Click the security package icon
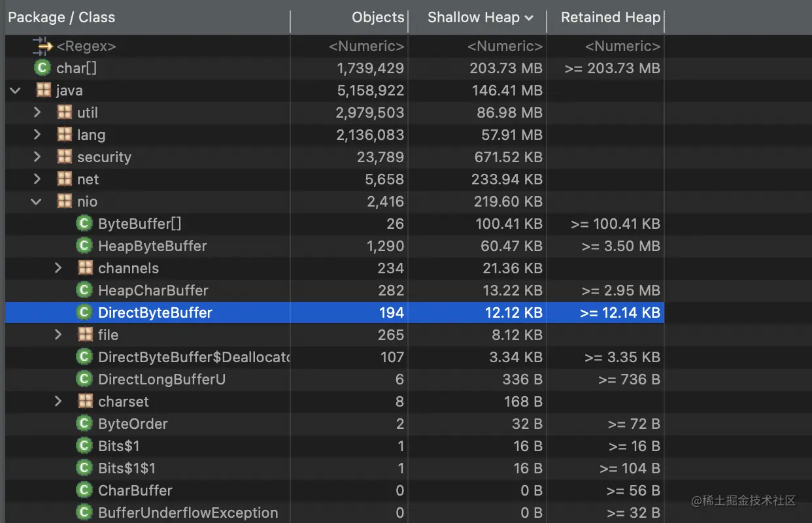812x523 pixels. 64,157
